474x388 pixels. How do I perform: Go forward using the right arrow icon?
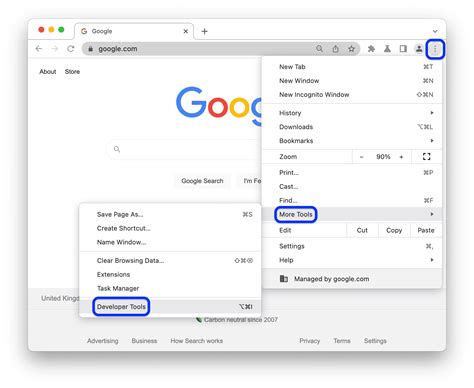[55, 49]
